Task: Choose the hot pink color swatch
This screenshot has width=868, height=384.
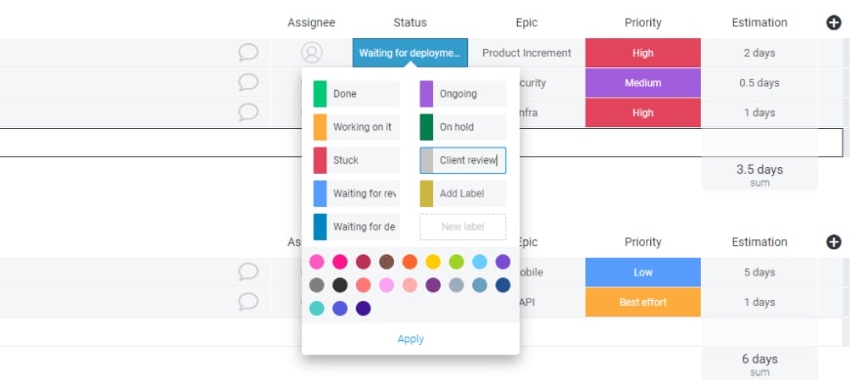Action: pyautogui.click(x=340, y=262)
